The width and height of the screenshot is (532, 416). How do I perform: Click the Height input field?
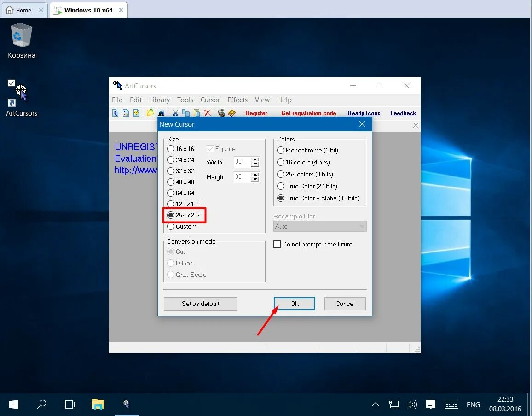(x=243, y=177)
